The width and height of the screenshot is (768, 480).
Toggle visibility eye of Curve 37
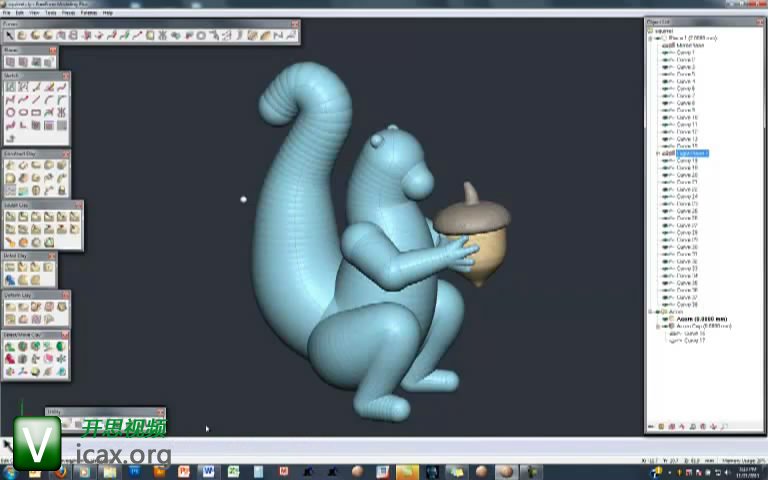(665, 298)
